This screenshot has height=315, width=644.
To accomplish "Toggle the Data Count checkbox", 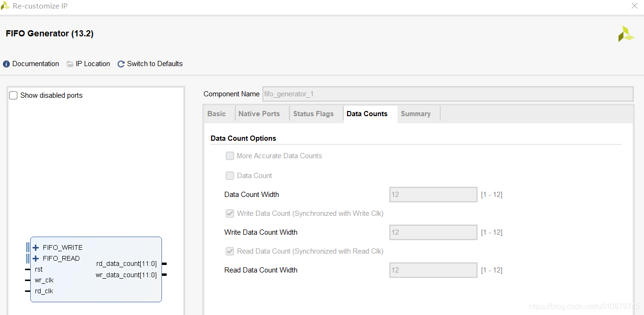I will tap(230, 176).
